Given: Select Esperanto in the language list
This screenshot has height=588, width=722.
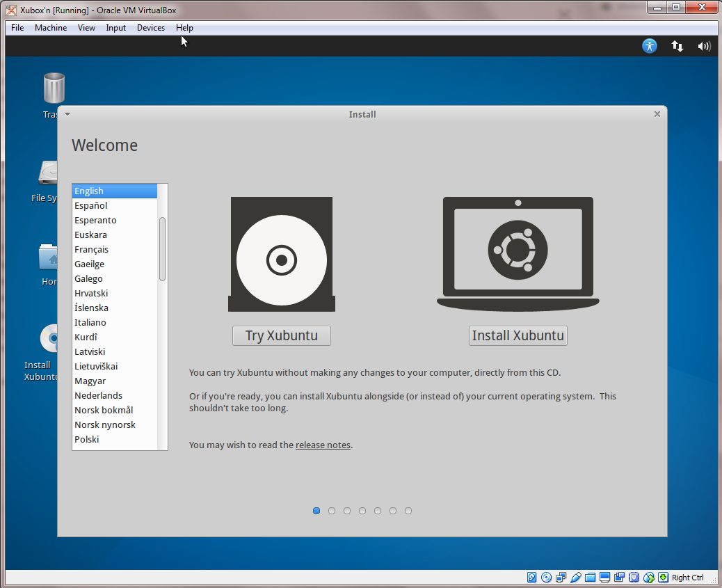Looking at the screenshot, I should (x=115, y=221).
